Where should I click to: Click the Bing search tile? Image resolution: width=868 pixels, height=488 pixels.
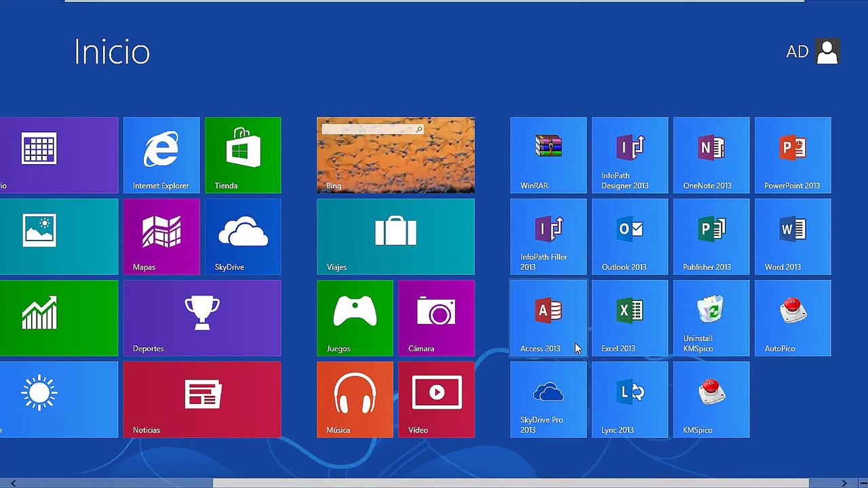click(395, 155)
